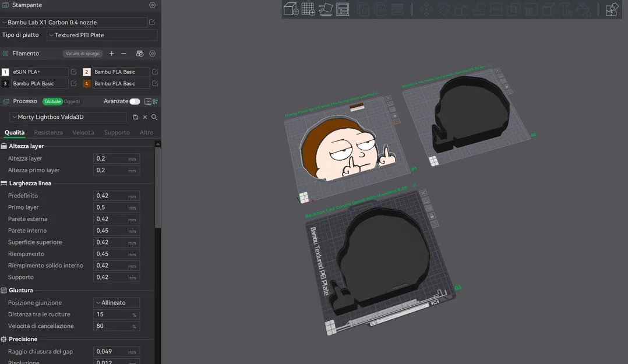Image resolution: width=628 pixels, height=364 pixels.
Task: Click the Altezza primo layer field
Action: [x=117, y=170]
